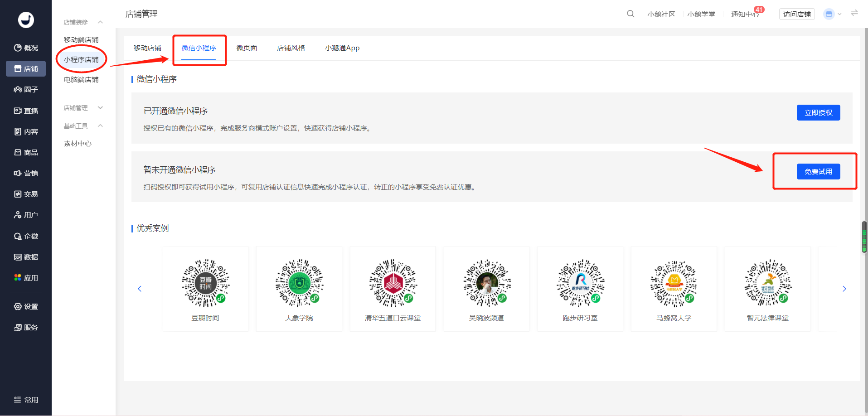
Task: Switch to 移动店铺 tab
Action: (147, 48)
